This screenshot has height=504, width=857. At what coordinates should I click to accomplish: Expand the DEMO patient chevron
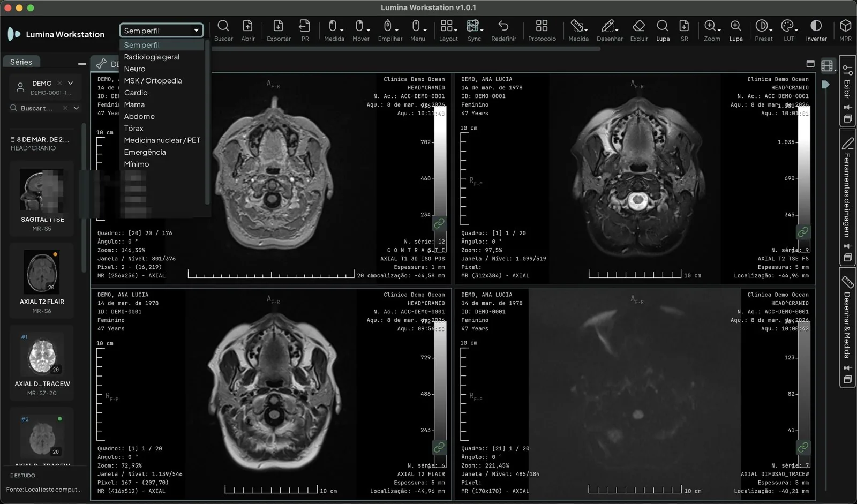click(71, 83)
